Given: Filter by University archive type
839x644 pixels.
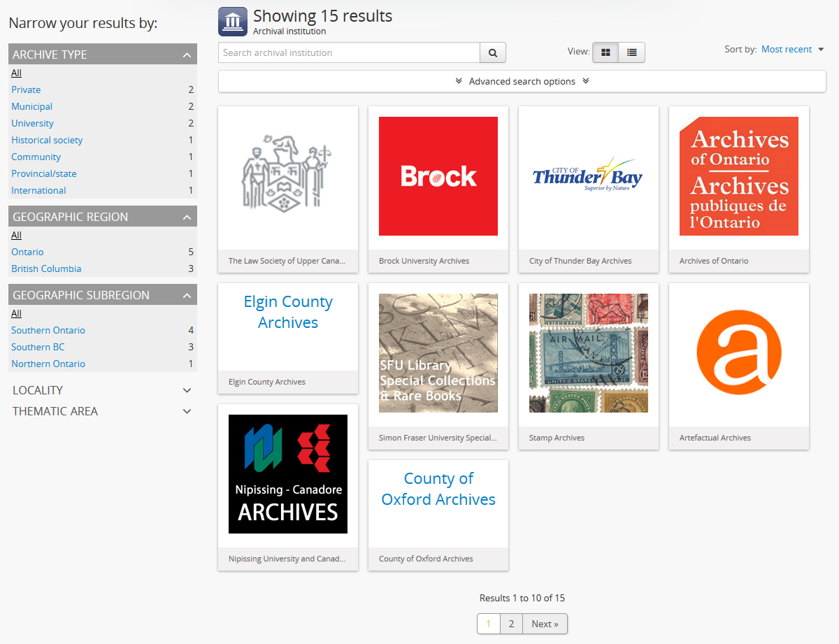Looking at the screenshot, I should coord(32,123).
